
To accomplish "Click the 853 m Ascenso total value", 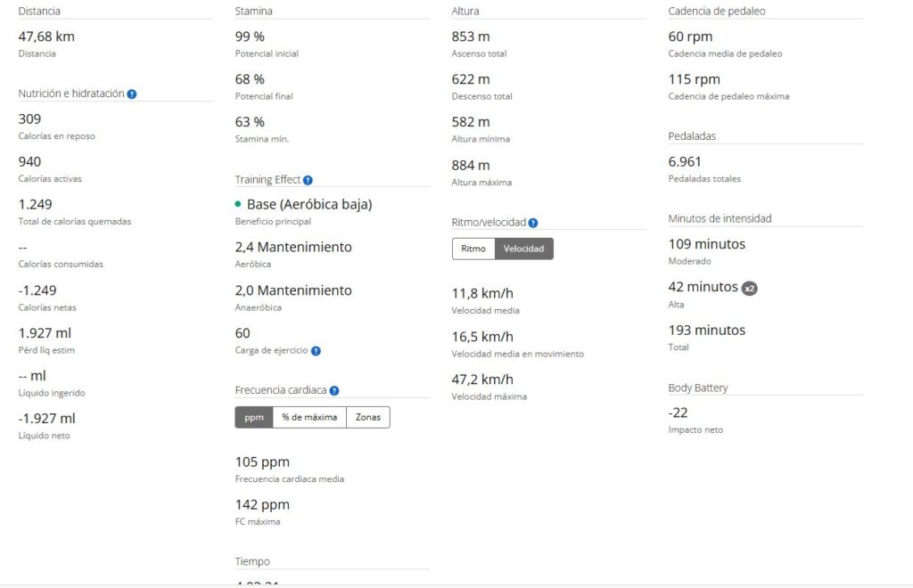I will pyautogui.click(x=471, y=37).
